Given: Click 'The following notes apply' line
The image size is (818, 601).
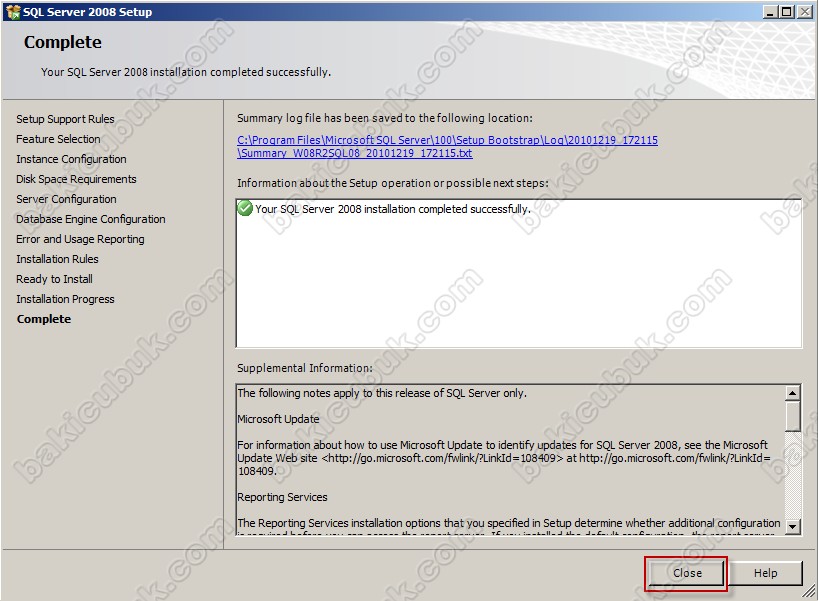Looking at the screenshot, I should pos(382,393).
